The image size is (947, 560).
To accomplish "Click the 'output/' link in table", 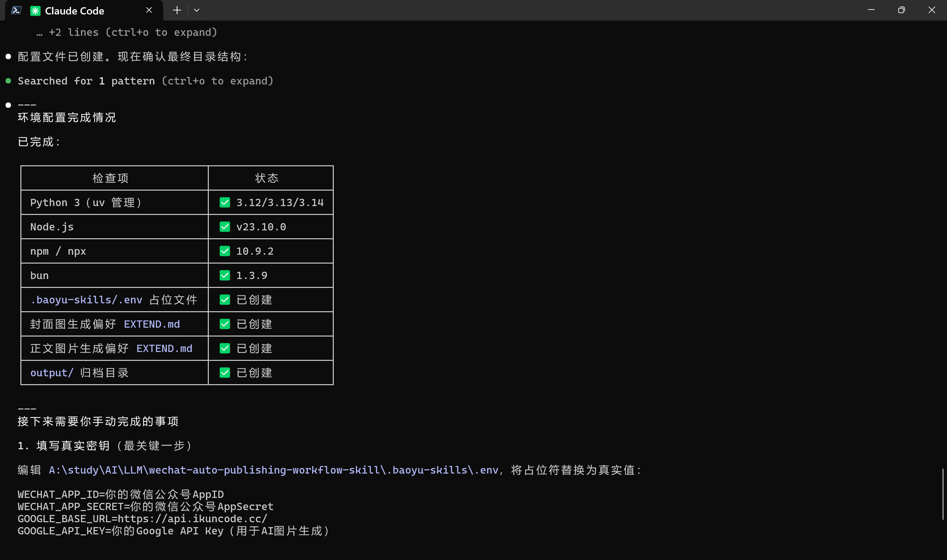I will [52, 373].
